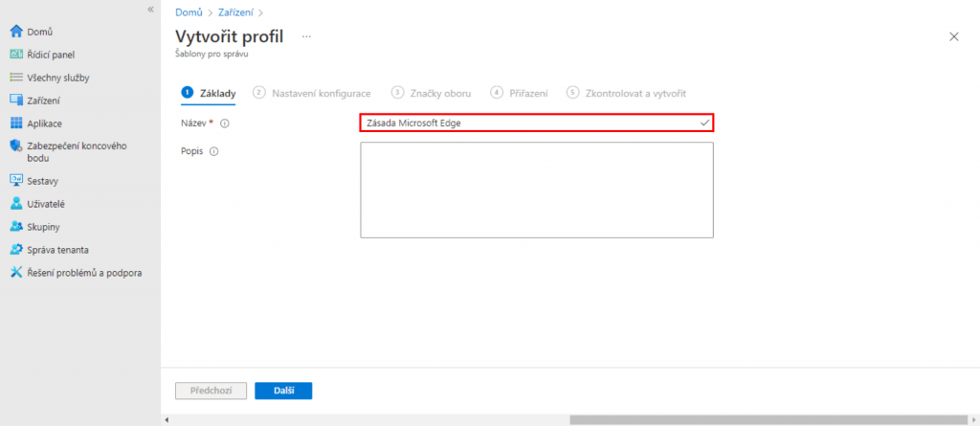Image resolution: width=980 pixels, height=426 pixels.
Task: Open the ellipsis menu beside Vytvořit profil
Action: click(307, 35)
